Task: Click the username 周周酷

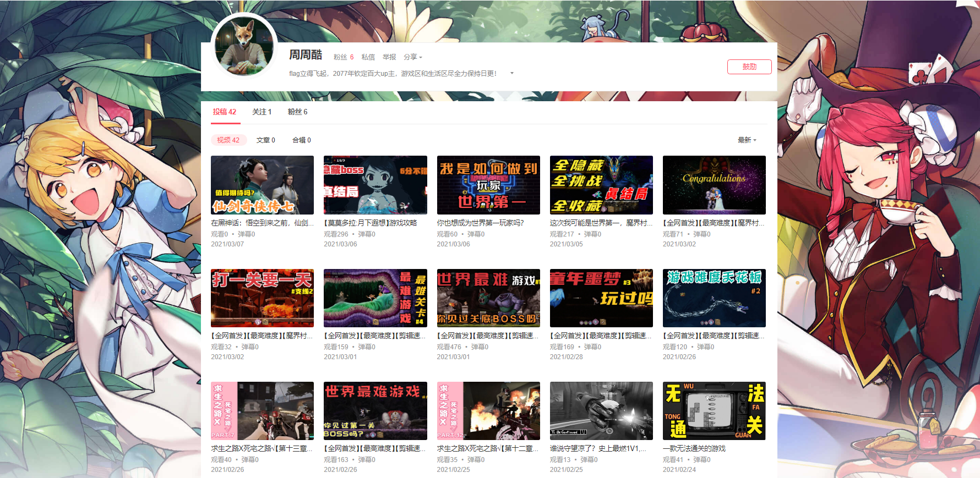Action: (306, 55)
